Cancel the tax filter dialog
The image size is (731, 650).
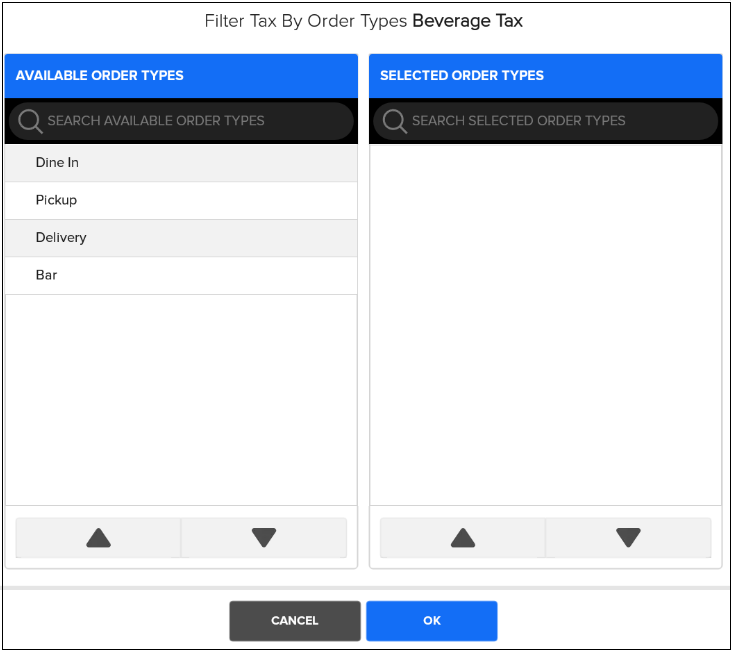pyautogui.click(x=294, y=621)
